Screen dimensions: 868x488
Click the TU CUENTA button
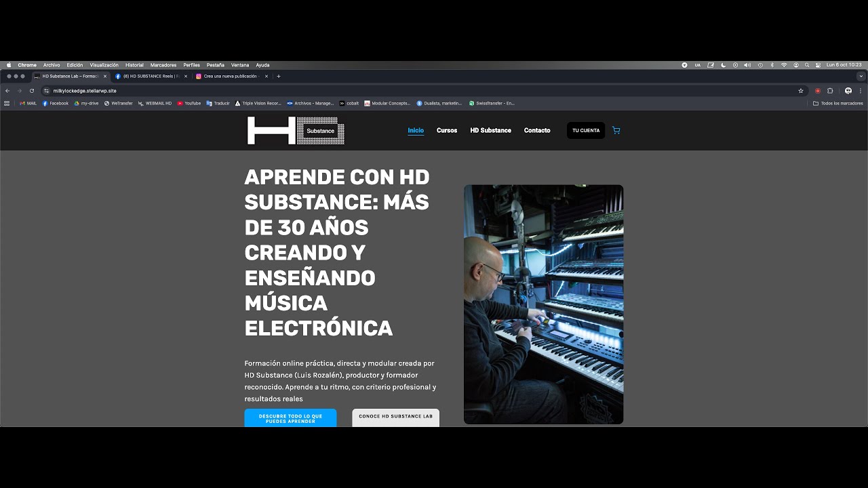pos(586,130)
